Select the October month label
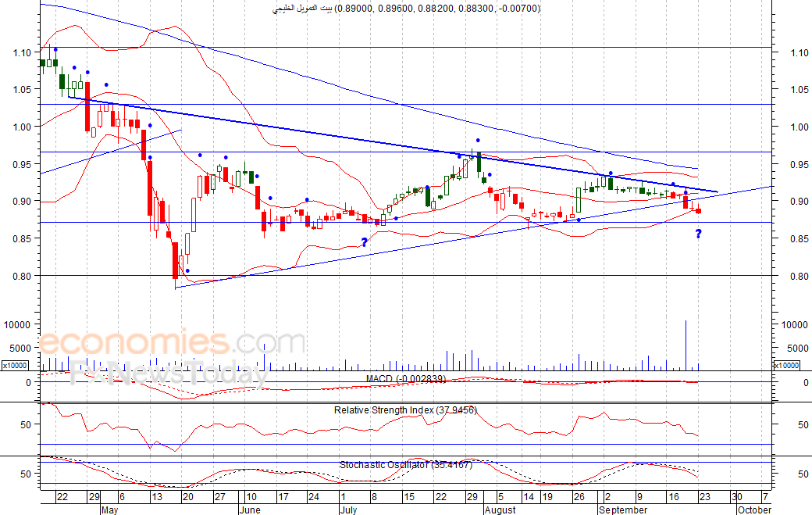Screen dimensions: 812x515 (x=754, y=510)
